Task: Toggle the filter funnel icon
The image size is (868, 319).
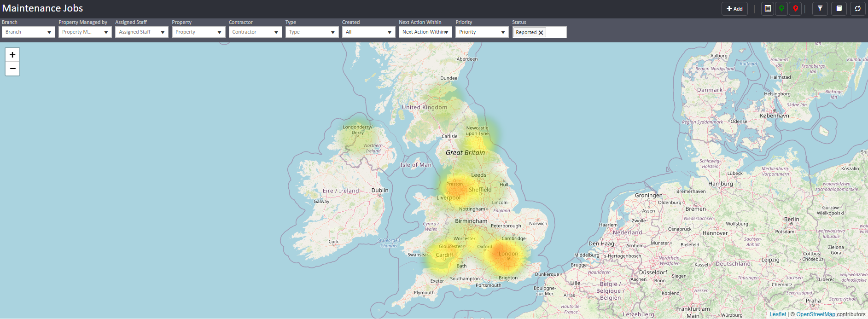Action: pyautogui.click(x=820, y=9)
